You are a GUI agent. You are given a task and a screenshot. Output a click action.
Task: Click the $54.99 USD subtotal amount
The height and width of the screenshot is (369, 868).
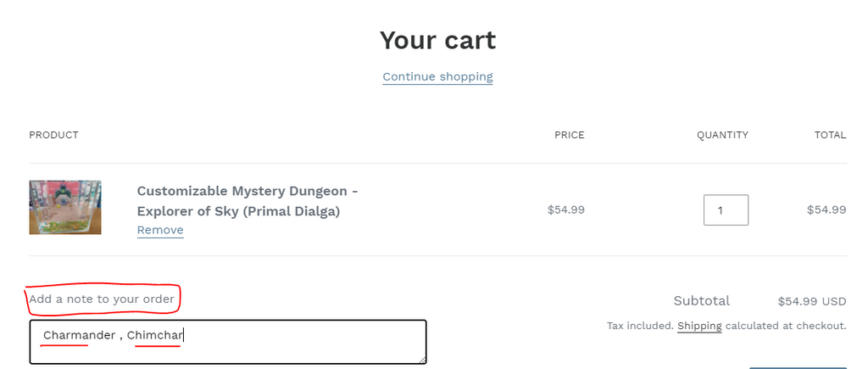(x=812, y=301)
